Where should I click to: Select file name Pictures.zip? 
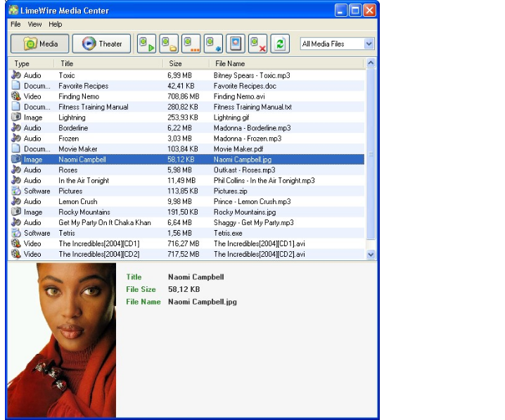pyautogui.click(x=230, y=191)
